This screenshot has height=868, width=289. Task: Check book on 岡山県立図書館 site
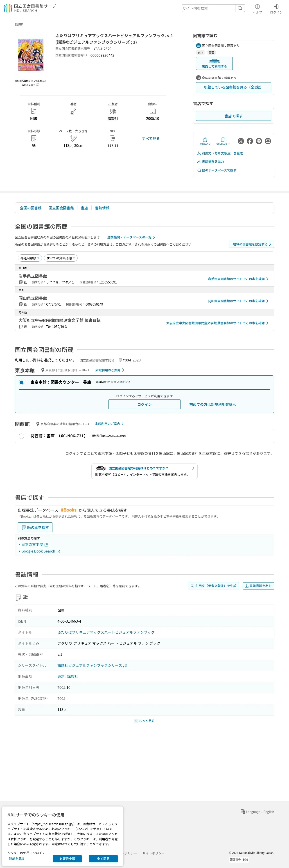pyautogui.click(x=238, y=301)
